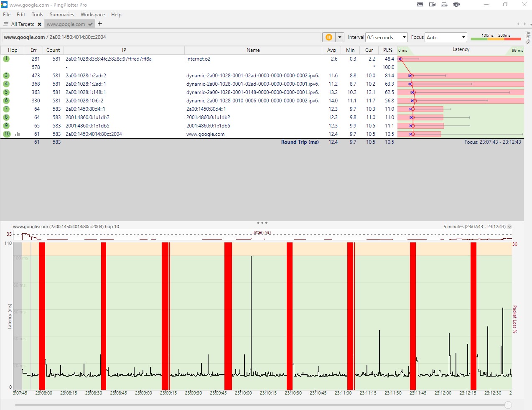The width and height of the screenshot is (532, 410).
Task: Click the green hop 1 circle icon
Action: pos(6,59)
